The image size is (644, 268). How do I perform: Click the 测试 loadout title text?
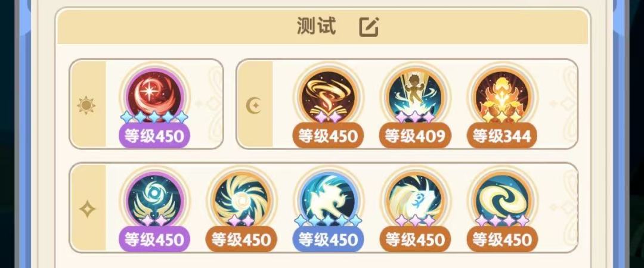pos(316,27)
